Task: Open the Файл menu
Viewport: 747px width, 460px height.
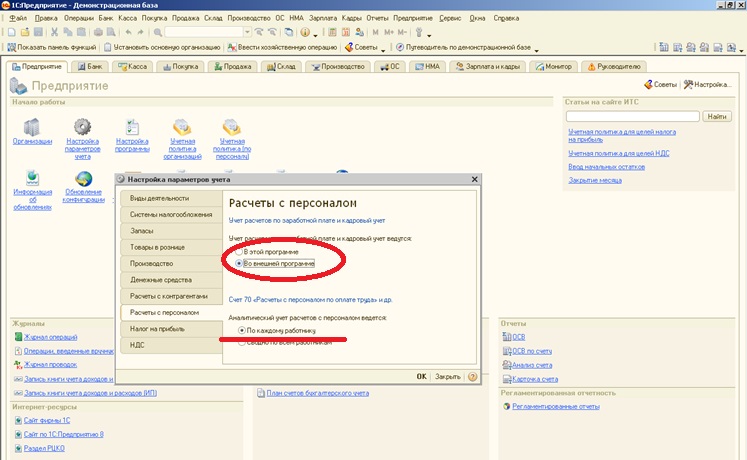Action: point(18,18)
